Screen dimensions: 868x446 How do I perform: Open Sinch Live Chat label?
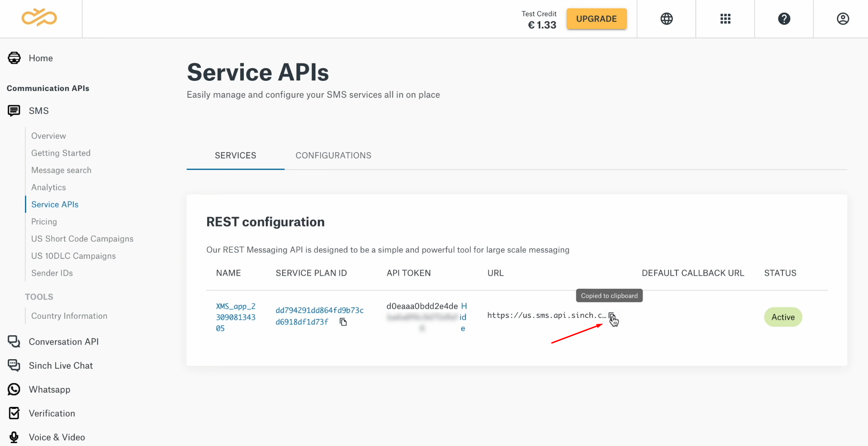click(x=61, y=366)
